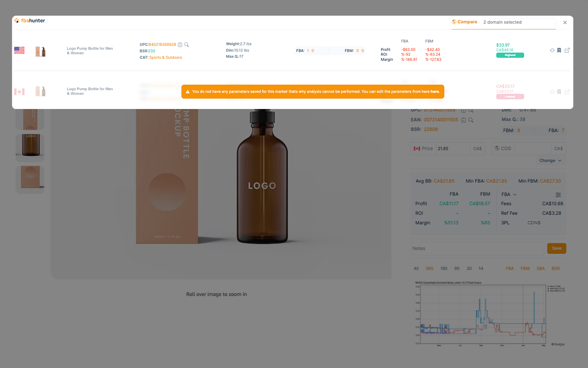Select the FBM chart filter tab
Image resolution: width=588 pixels, height=368 pixels.
pos(525,268)
